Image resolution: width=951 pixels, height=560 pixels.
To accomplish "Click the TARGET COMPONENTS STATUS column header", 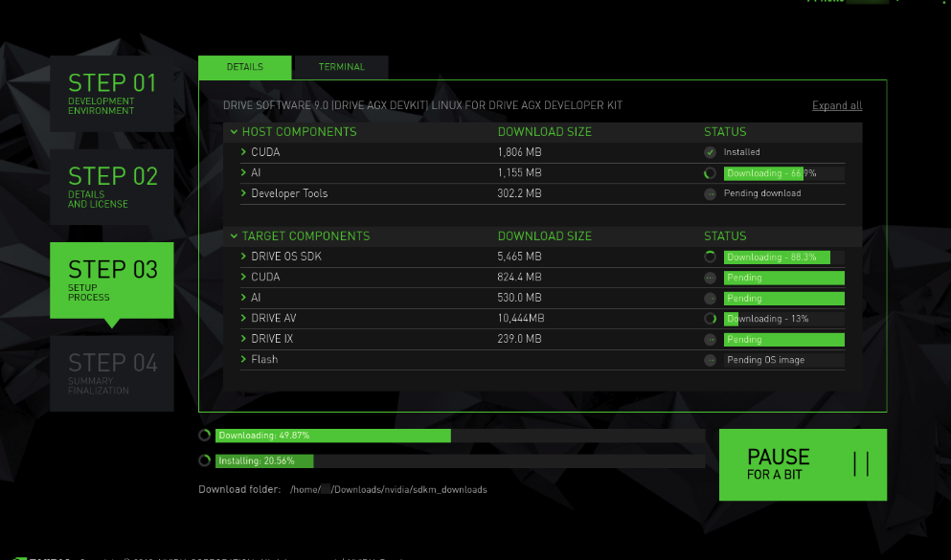I will [725, 236].
